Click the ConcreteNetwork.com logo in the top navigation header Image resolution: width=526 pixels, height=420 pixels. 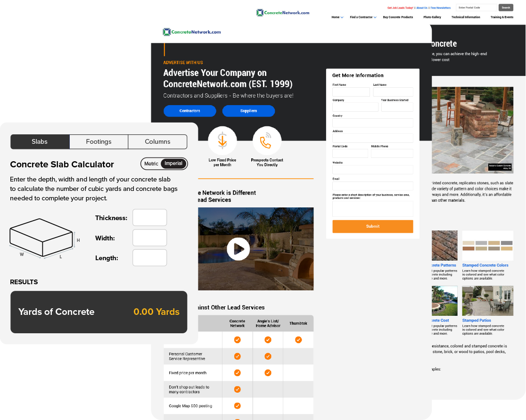point(283,13)
